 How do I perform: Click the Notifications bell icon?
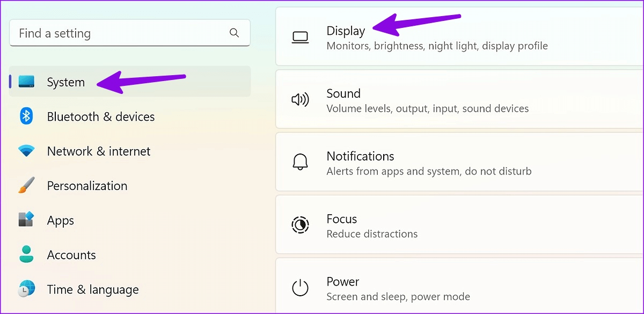pyautogui.click(x=300, y=163)
